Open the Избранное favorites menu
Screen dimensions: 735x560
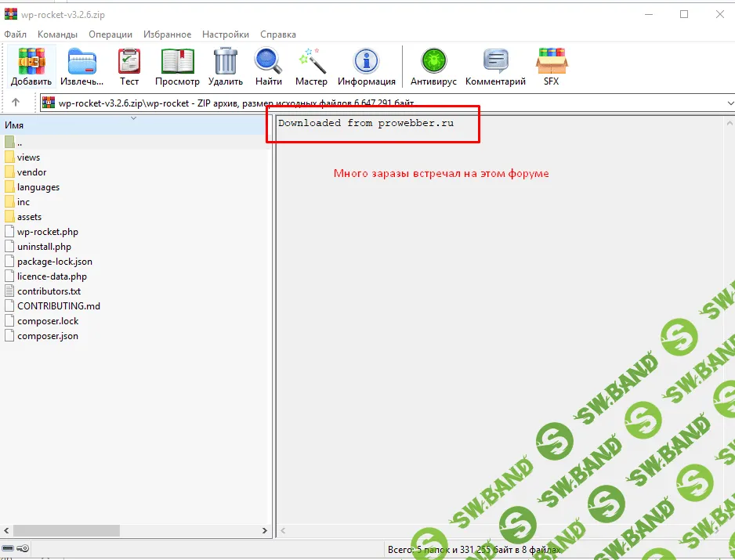click(167, 34)
